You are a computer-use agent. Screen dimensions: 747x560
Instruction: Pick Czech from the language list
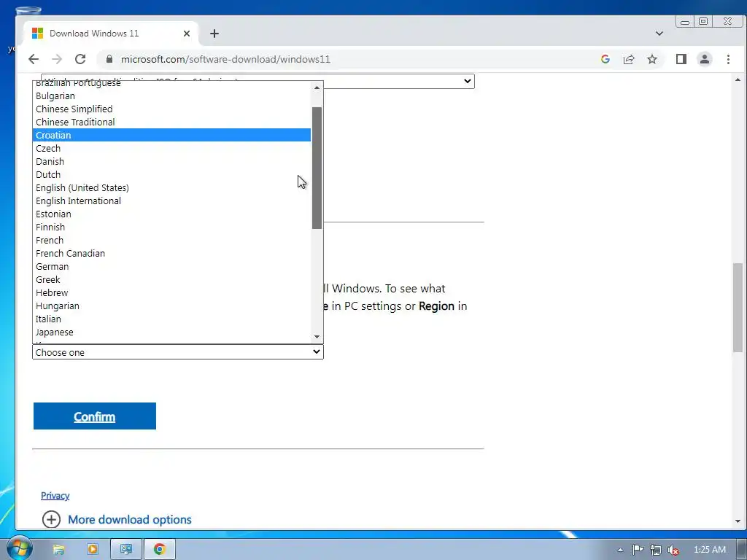pos(171,148)
